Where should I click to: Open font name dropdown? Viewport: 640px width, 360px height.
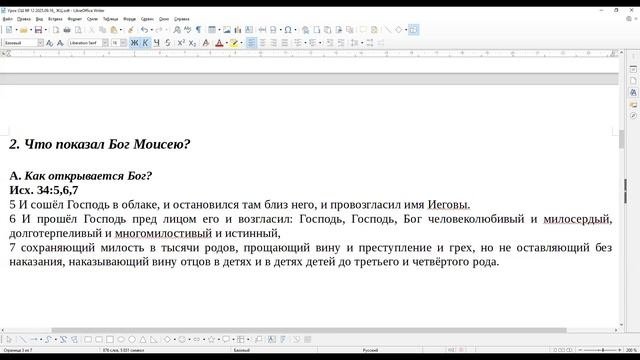(105, 43)
